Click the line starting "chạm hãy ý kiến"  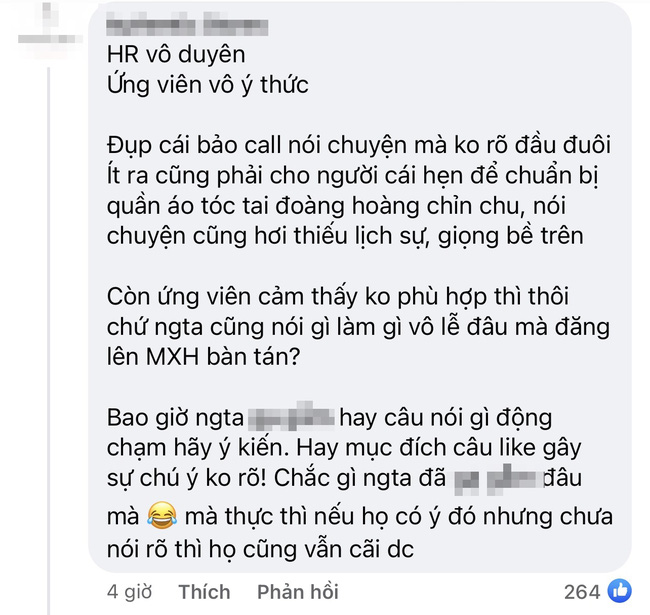click(x=344, y=448)
